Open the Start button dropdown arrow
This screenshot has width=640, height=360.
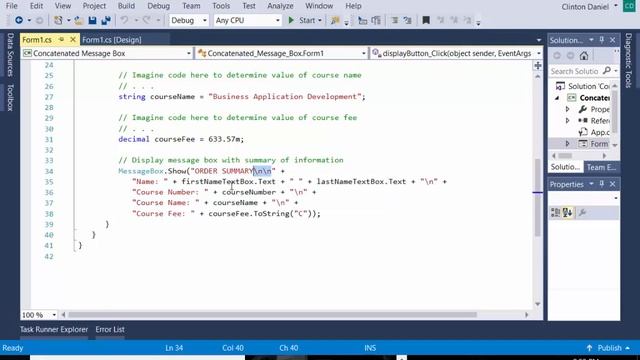click(x=320, y=20)
